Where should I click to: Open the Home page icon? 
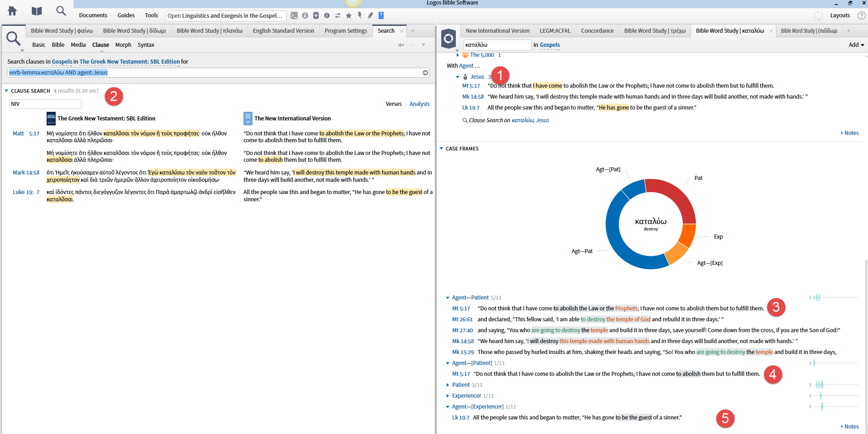point(12,11)
